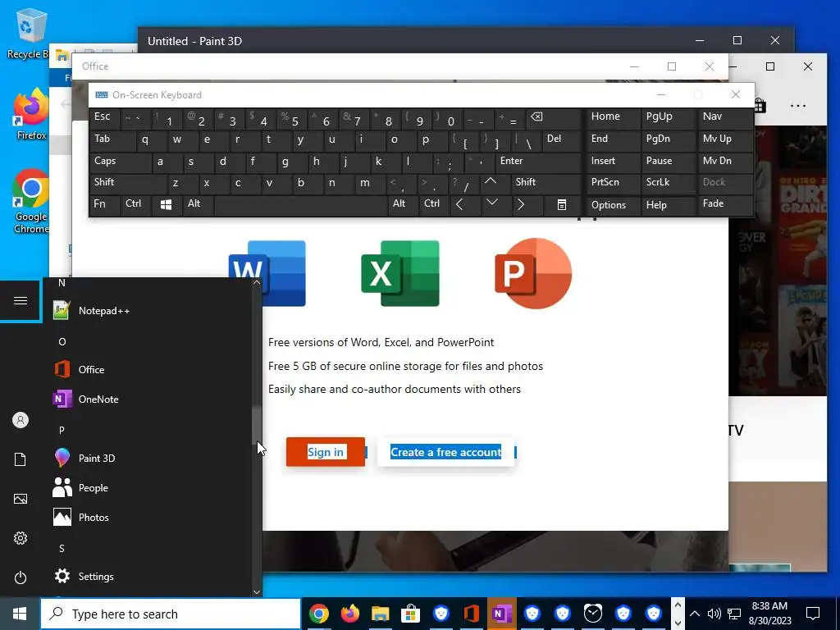Open Microsoft Store from the taskbar

click(410, 614)
